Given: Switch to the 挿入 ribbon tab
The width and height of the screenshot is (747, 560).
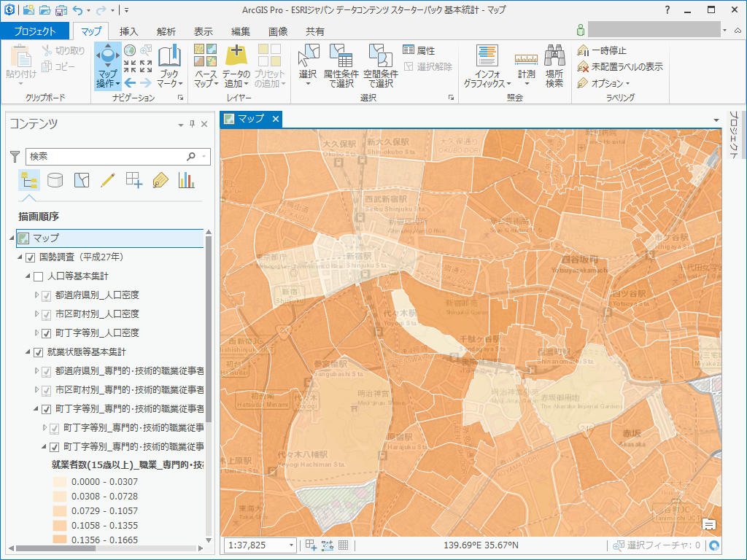Looking at the screenshot, I should [x=128, y=31].
